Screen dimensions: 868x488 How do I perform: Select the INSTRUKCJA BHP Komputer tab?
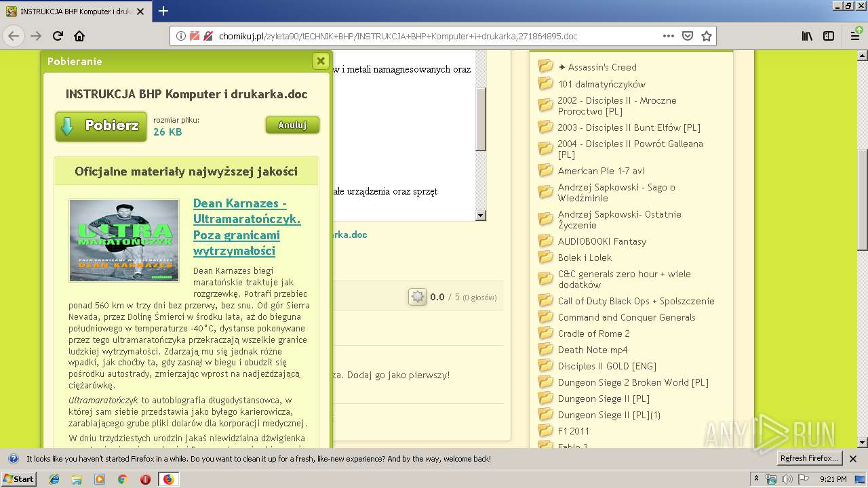click(75, 12)
